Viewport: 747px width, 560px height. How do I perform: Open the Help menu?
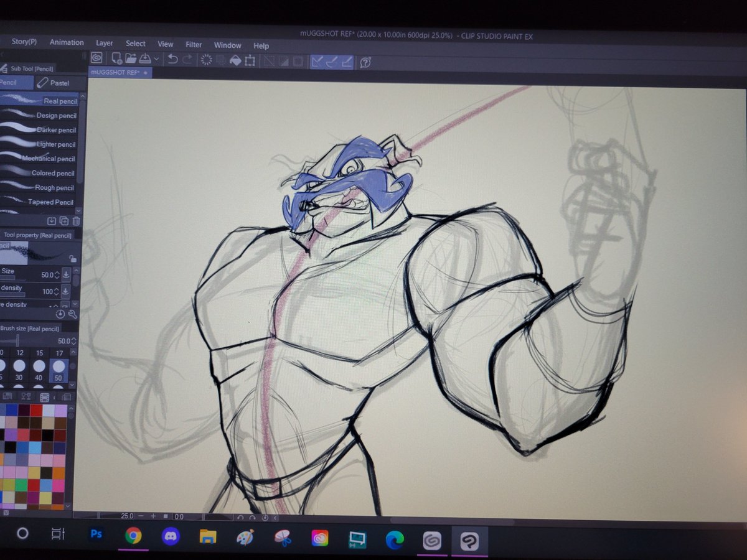[261, 46]
